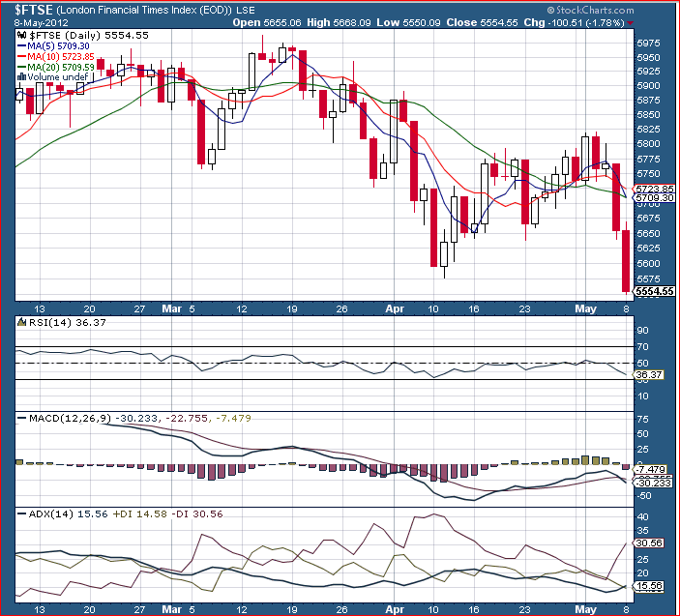Click the 36.37 RSI value tag
This screenshot has height=616, width=680.
[x=649, y=374]
